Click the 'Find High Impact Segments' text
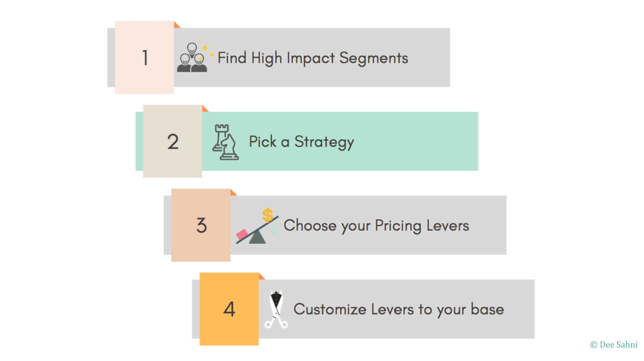The height and width of the screenshot is (361, 644). [313, 58]
